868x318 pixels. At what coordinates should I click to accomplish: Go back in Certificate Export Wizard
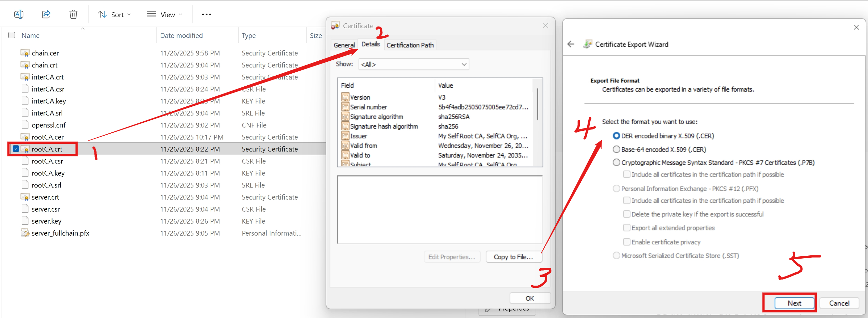coord(571,44)
